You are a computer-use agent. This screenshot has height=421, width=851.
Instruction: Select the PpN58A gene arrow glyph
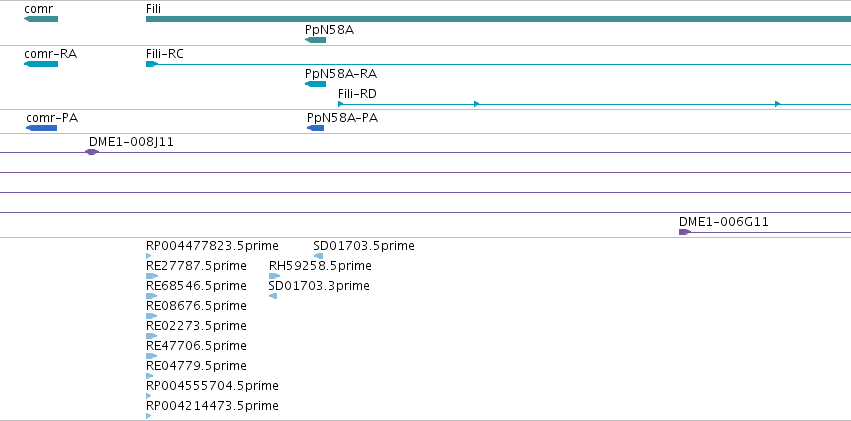(x=315, y=40)
